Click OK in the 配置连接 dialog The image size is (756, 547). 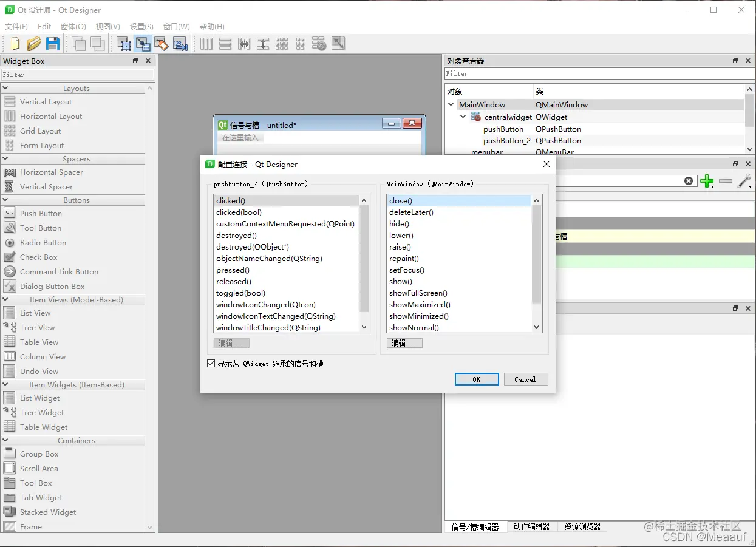coord(477,379)
